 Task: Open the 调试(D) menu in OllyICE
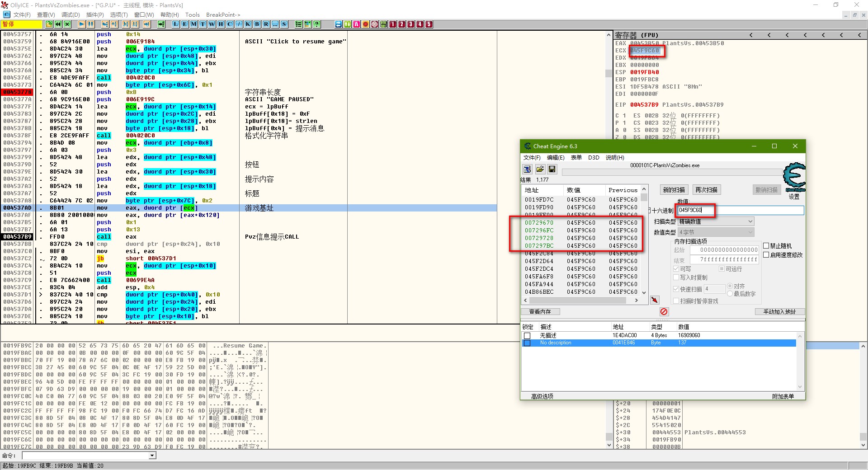click(71, 14)
